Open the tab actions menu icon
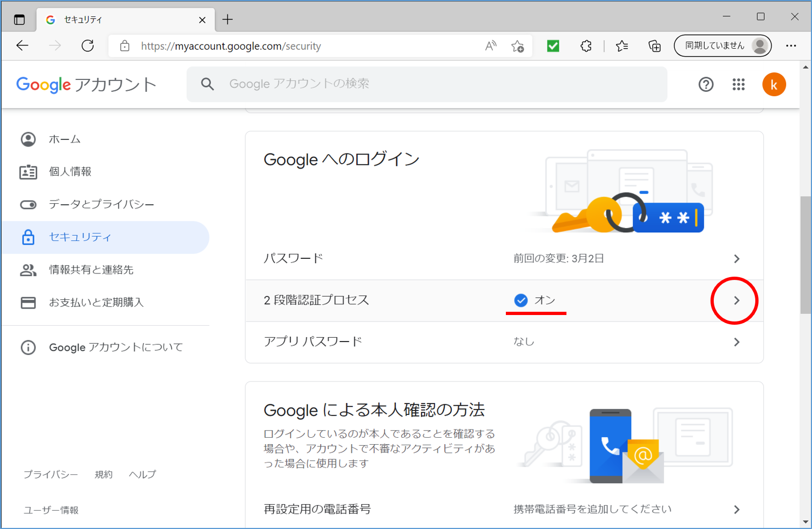 19,20
